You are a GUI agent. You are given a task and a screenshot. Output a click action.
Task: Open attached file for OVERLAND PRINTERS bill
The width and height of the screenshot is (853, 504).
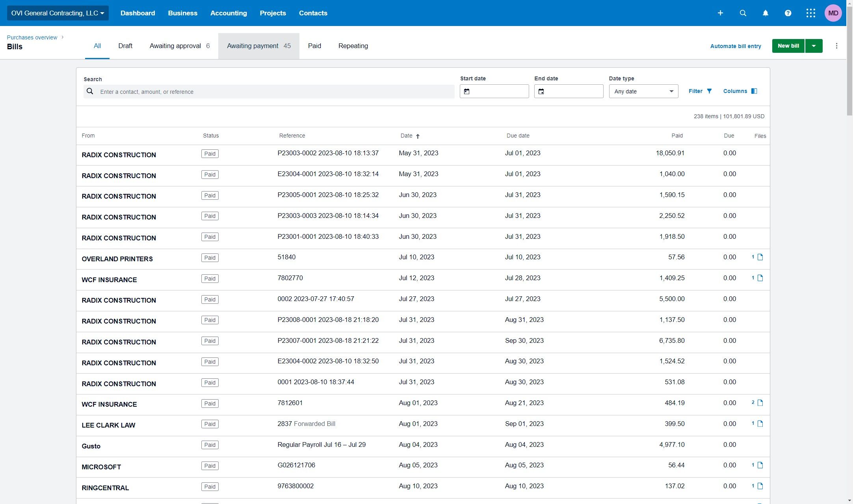(760, 257)
